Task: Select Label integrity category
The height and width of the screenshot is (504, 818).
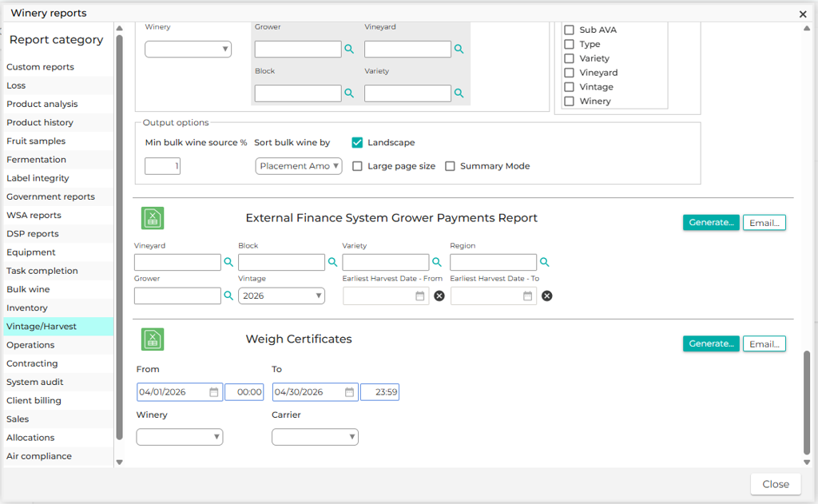Action: coord(57,178)
